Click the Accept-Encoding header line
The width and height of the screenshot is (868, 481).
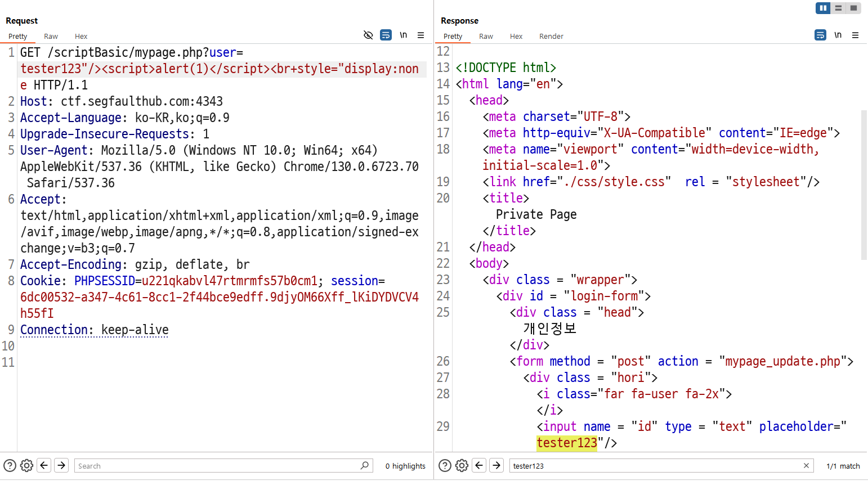coord(135,264)
